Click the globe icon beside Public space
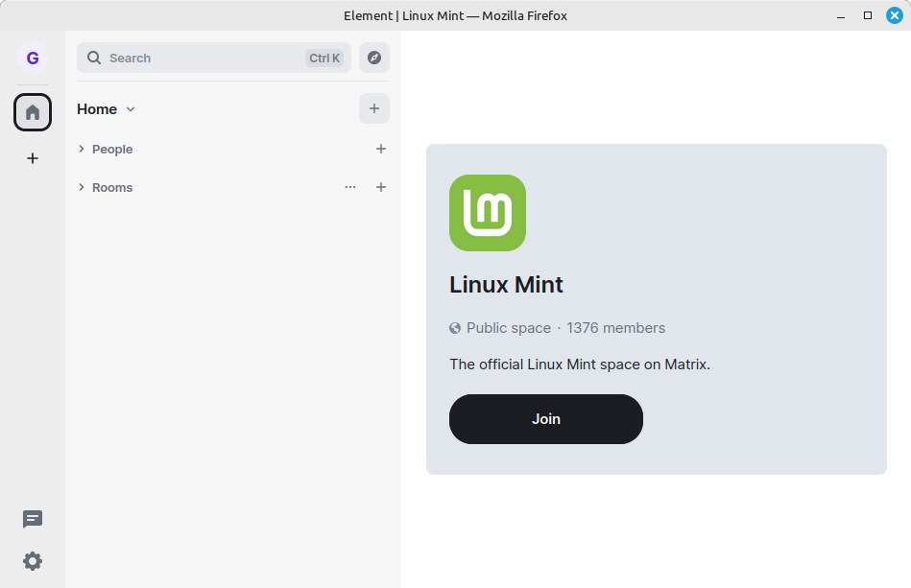This screenshot has height=588, width=911. pos(454,327)
